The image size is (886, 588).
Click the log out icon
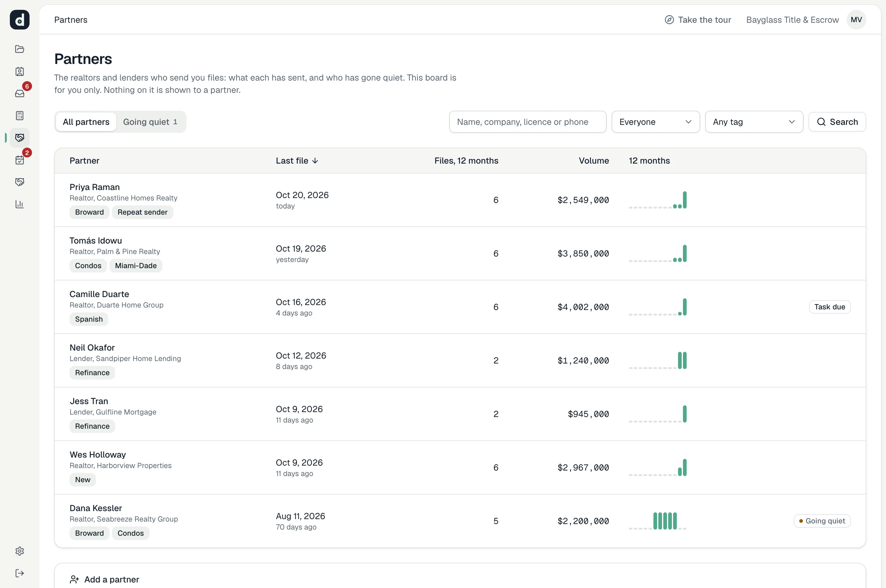click(x=19, y=573)
